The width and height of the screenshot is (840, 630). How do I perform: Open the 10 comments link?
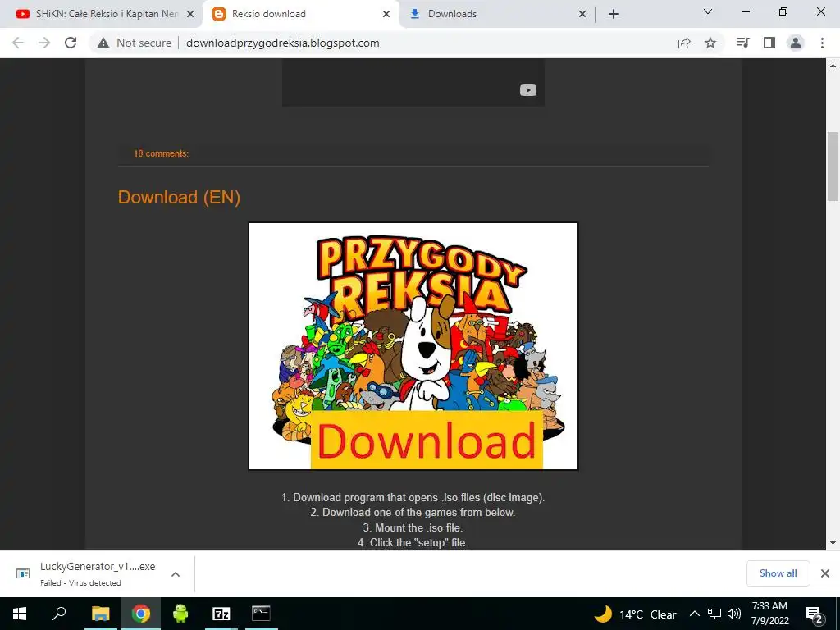[161, 153]
